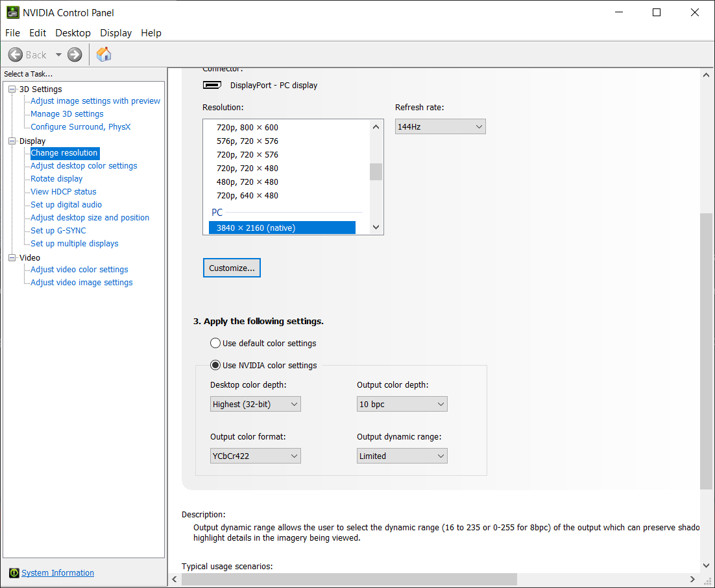
Task: Select Use default color settings
Action: point(215,343)
